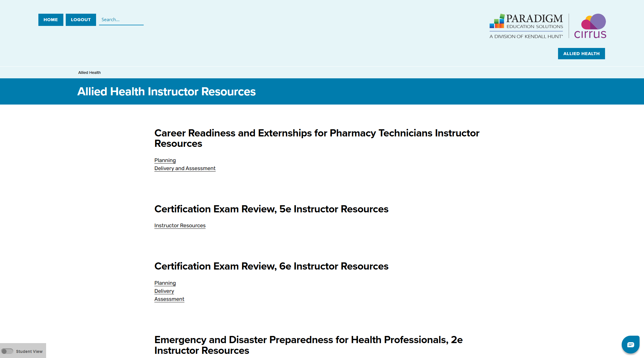Open the Delivery and Assessment link

[185, 168]
